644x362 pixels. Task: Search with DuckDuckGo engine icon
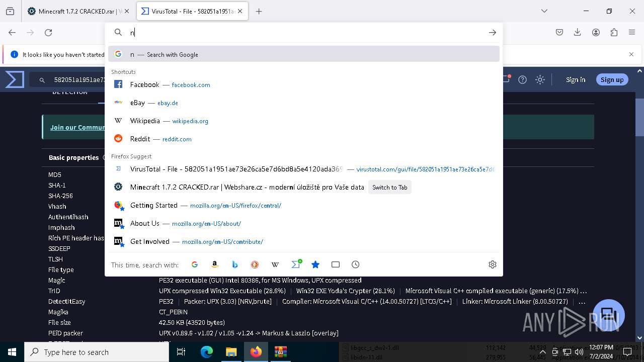pos(255,264)
